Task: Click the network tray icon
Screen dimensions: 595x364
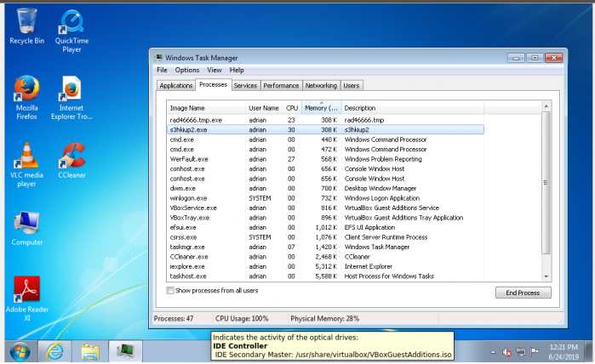Action: (x=521, y=352)
